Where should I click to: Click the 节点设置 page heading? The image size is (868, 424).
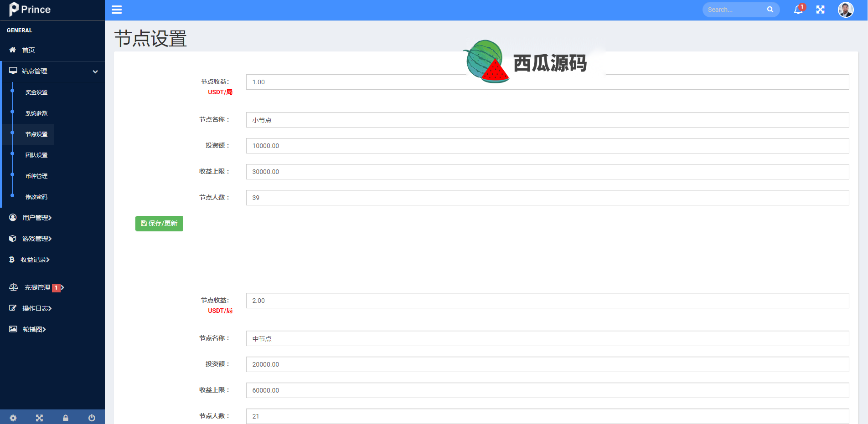coord(150,39)
